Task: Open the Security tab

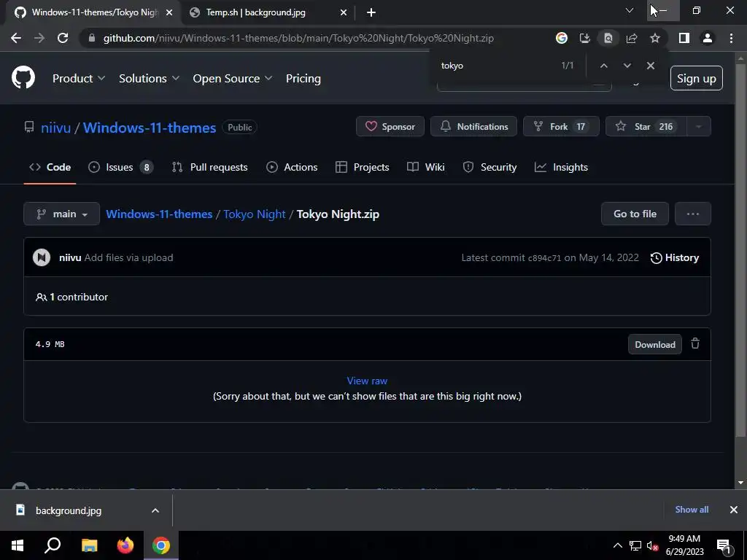Action: pos(489,167)
